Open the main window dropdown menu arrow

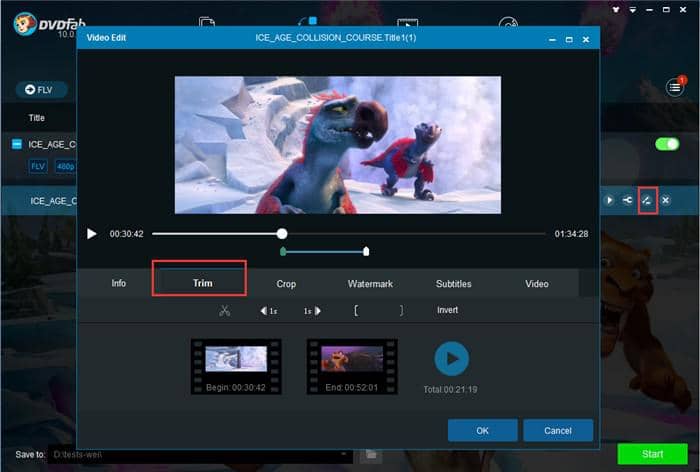coord(633,9)
